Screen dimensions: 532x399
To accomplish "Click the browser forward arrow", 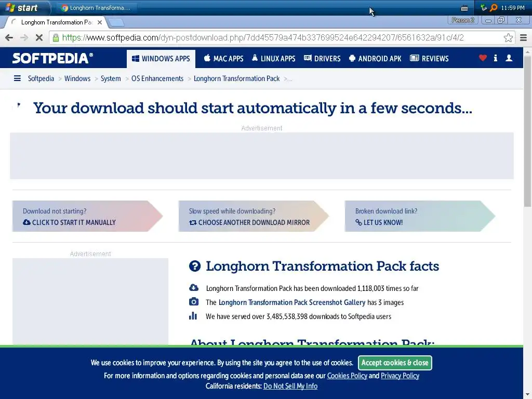I will [24, 37].
